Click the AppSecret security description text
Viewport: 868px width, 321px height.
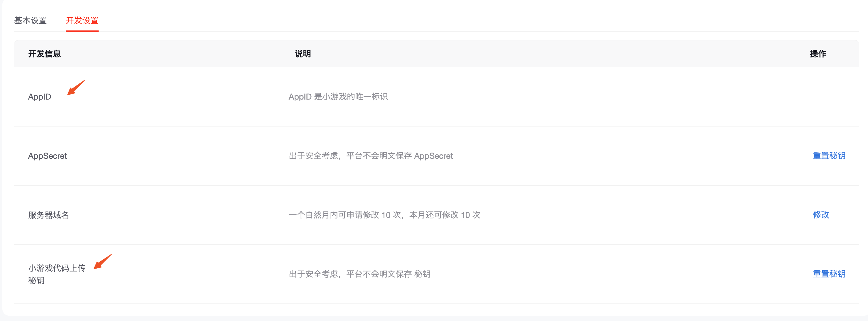pyautogui.click(x=371, y=156)
